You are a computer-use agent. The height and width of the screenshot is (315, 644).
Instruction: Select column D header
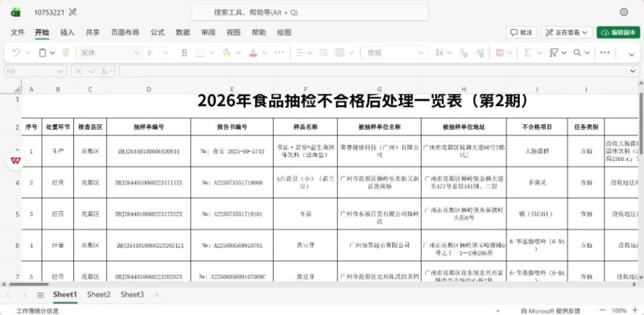tap(149, 89)
